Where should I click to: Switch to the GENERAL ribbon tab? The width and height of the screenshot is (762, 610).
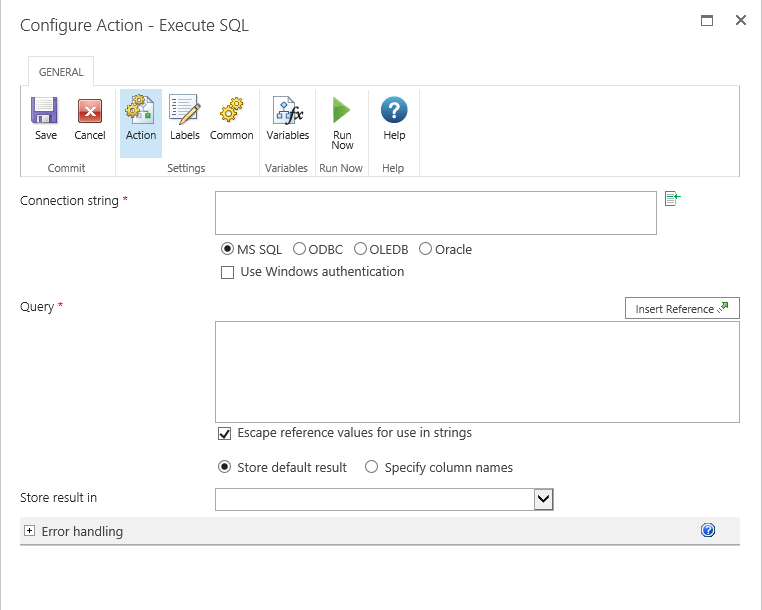point(61,72)
